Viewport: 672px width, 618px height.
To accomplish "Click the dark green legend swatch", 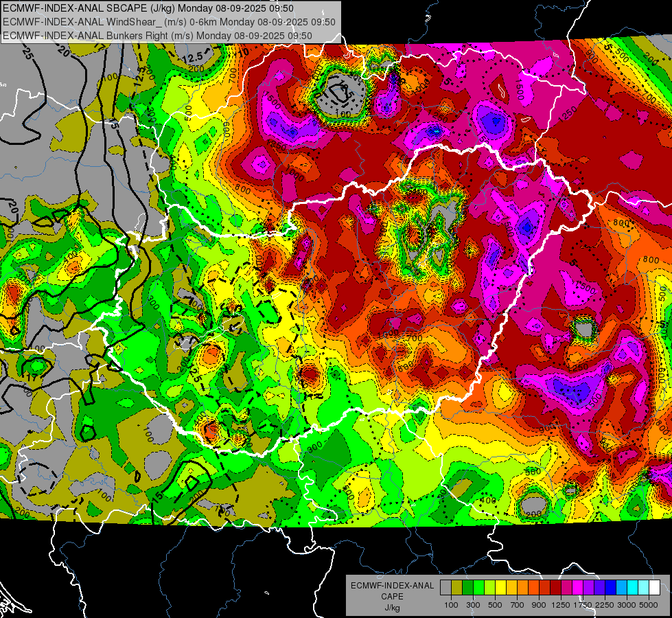I will (x=468, y=588).
